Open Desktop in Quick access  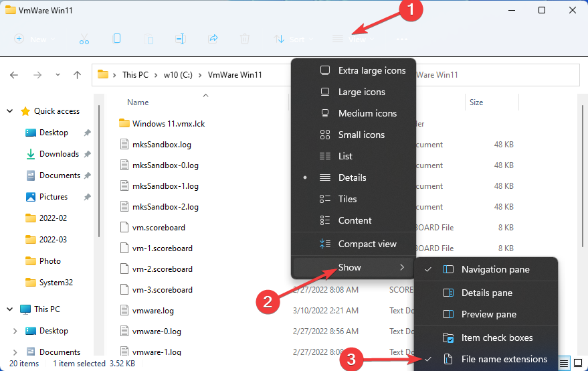click(x=54, y=133)
